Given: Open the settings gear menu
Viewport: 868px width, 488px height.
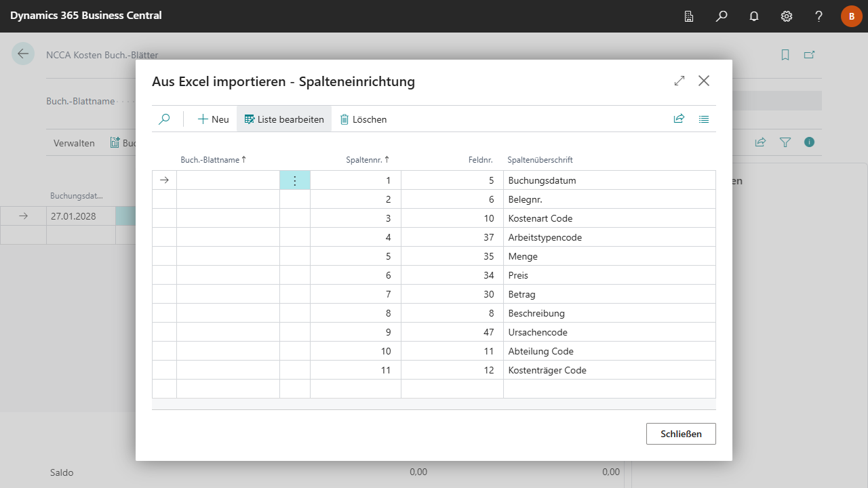Looking at the screenshot, I should [x=787, y=16].
